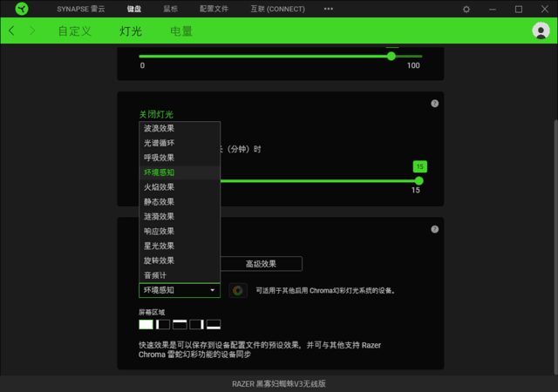Select the top screen zone icon

pyautogui.click(x=180, y=324)
